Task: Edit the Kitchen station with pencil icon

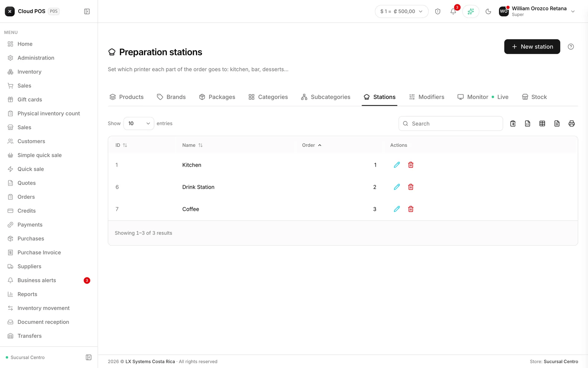Action: pos(397,165)
